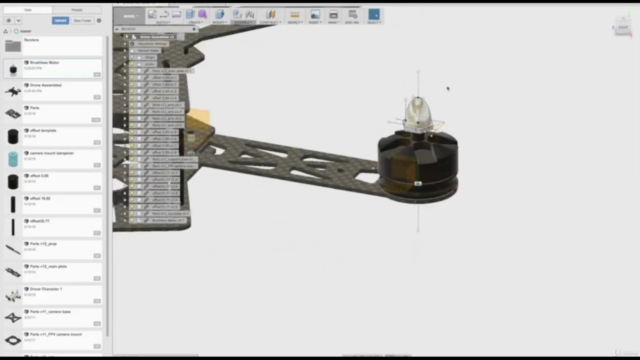Open the Brushless Motor thumbnail

13,69
